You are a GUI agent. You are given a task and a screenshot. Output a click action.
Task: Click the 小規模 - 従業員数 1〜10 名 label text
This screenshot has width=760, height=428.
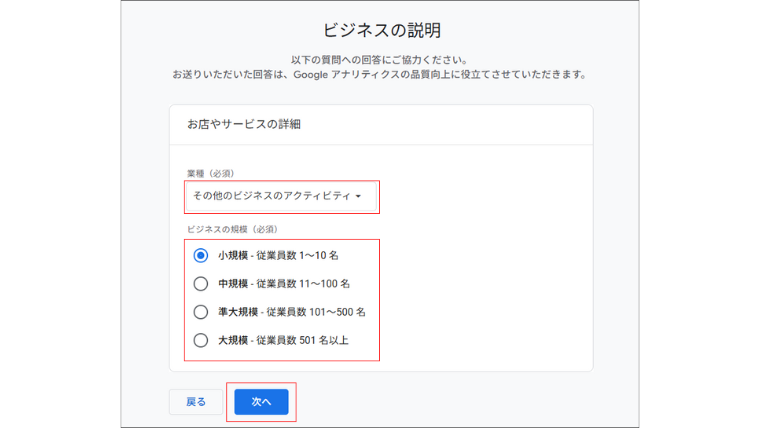point(278,255)
